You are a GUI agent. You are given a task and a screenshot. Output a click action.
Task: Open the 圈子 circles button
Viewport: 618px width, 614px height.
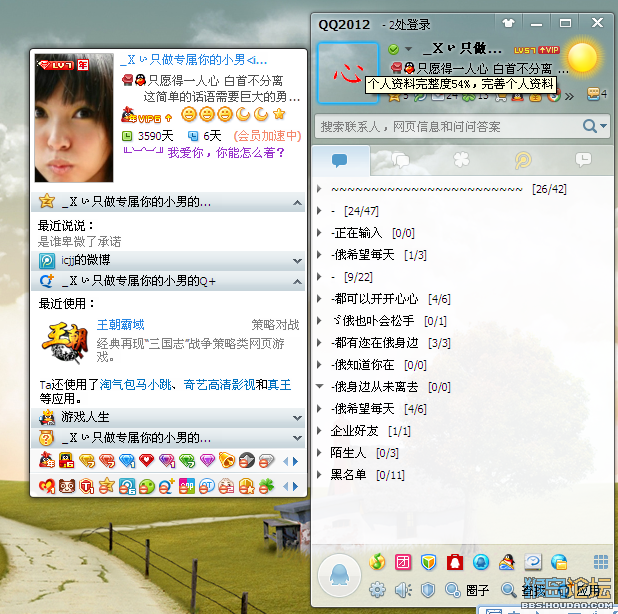point(467,590)
